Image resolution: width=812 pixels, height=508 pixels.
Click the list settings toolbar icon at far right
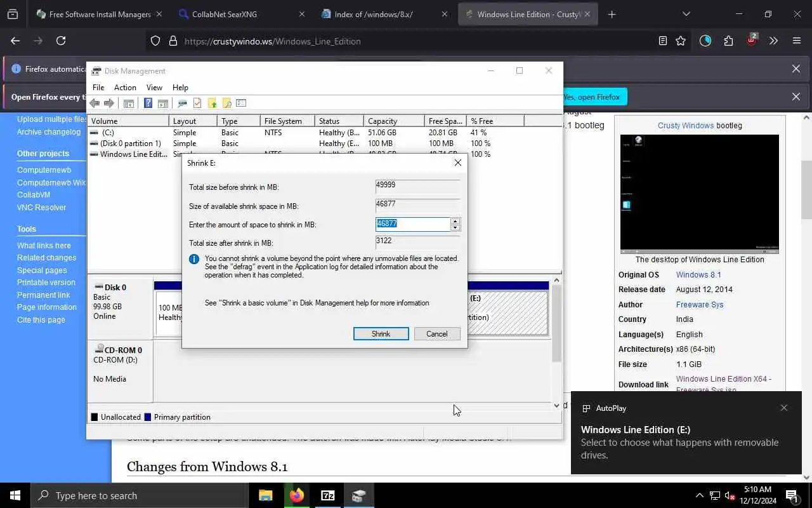coord(241,103)
